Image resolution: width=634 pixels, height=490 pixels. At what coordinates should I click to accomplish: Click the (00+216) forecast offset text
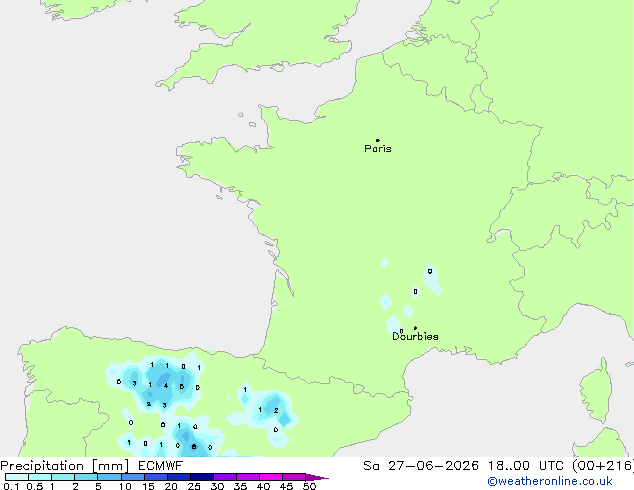point(603,466)
